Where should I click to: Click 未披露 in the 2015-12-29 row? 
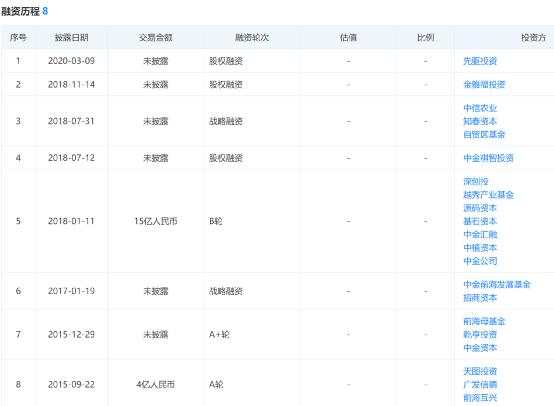tap(155, 335)
